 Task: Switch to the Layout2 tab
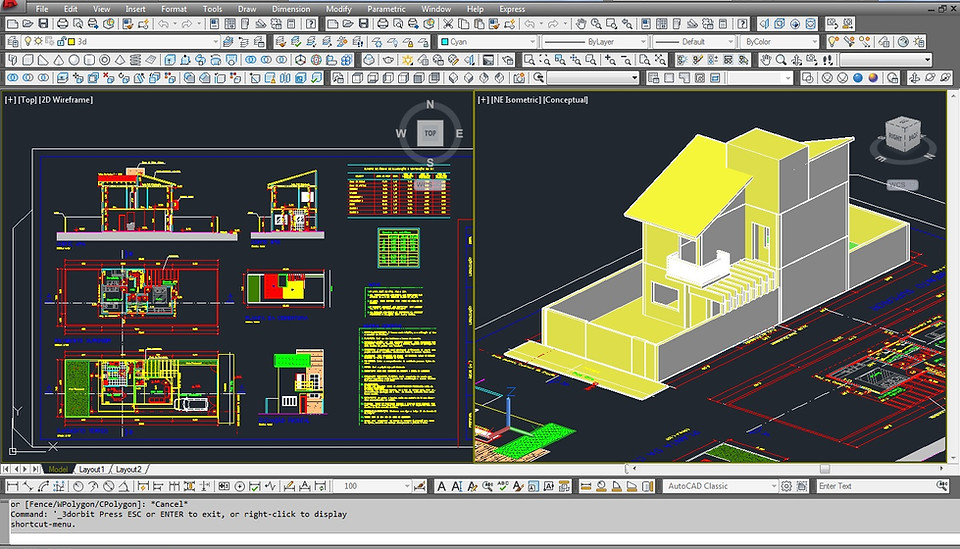pos(129,469)
